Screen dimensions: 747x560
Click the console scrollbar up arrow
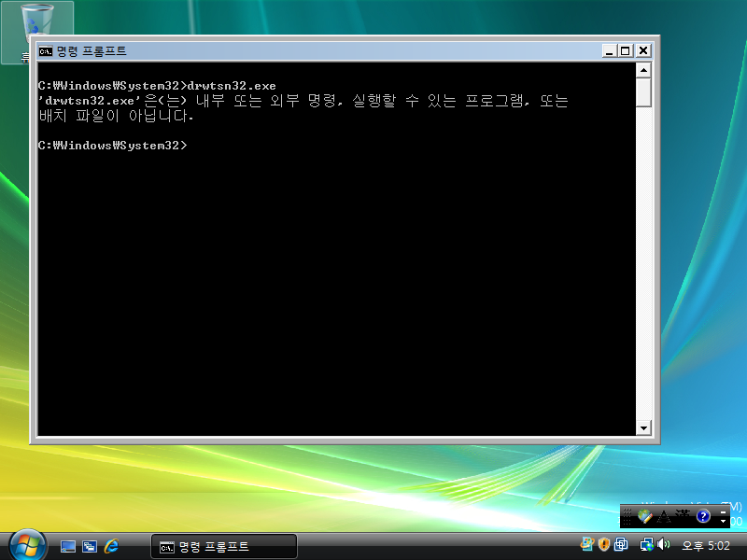(643, 71)
